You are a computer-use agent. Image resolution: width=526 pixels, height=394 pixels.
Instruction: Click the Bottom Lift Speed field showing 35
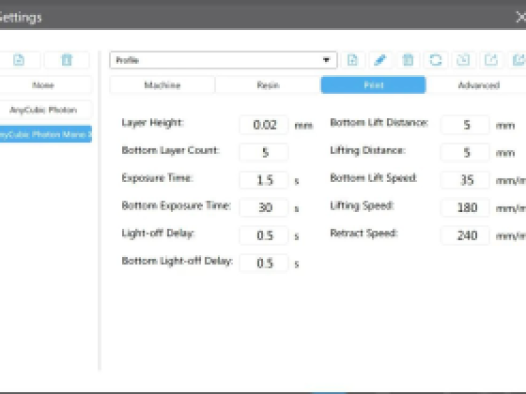pos(466,180)
